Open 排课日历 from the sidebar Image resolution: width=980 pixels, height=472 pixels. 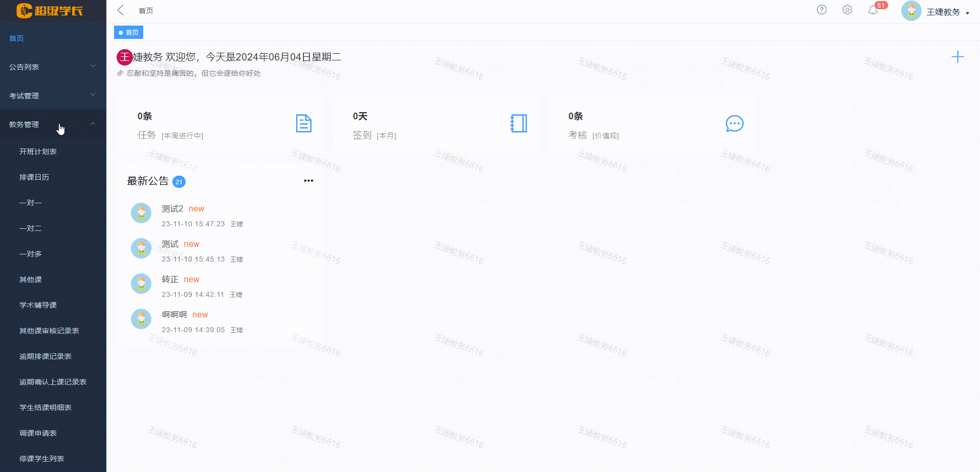(x=34, y=177)
